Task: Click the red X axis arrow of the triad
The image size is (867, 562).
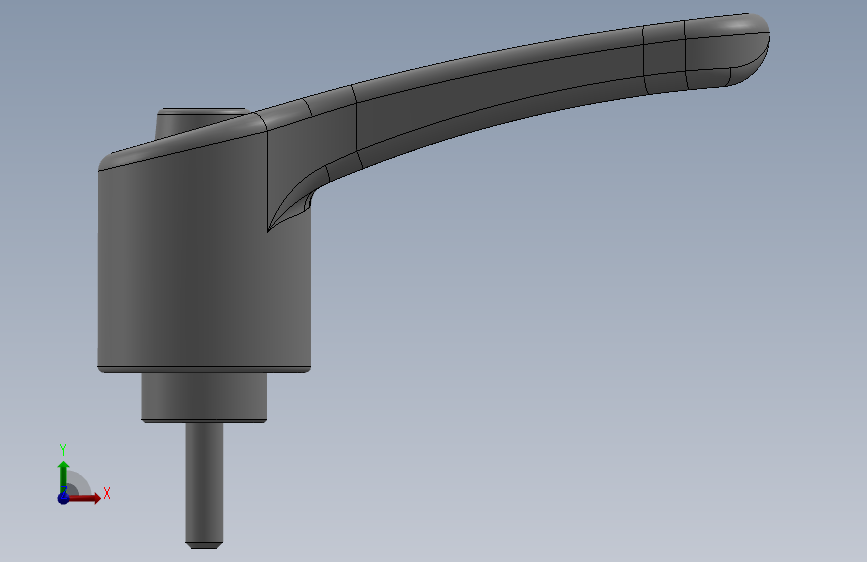Action: [85, 498]
